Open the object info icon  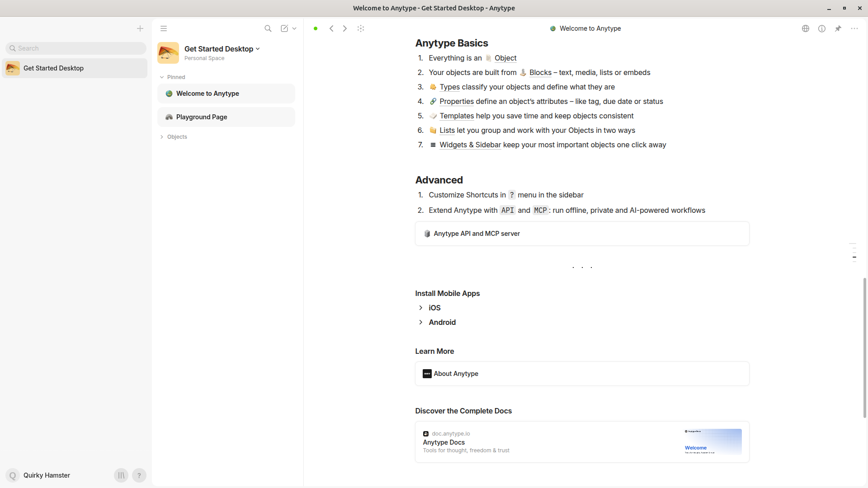822,28
